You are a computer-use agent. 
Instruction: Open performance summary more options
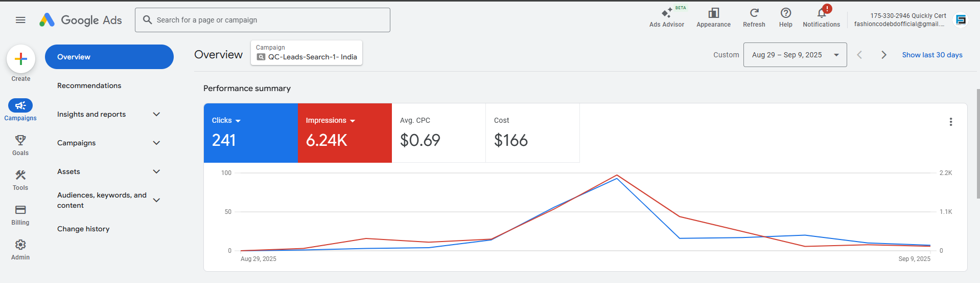click(x=951, y=122)
